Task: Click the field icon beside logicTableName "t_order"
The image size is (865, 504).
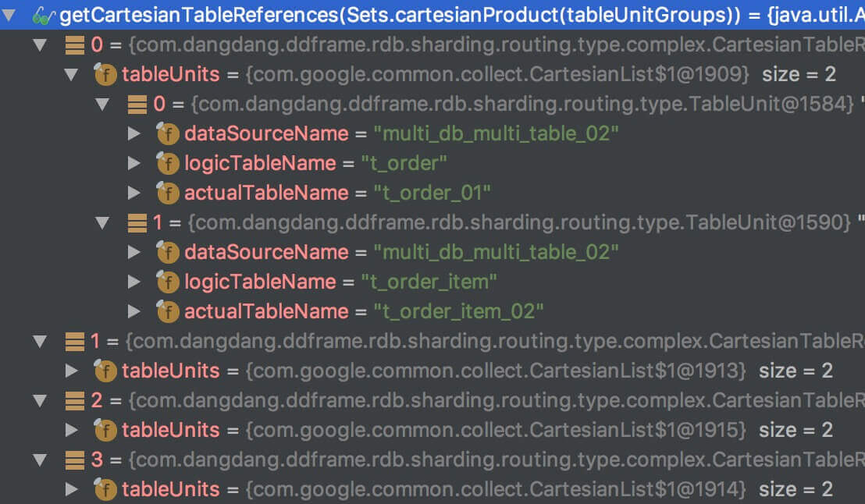Action: pos(167,163)
